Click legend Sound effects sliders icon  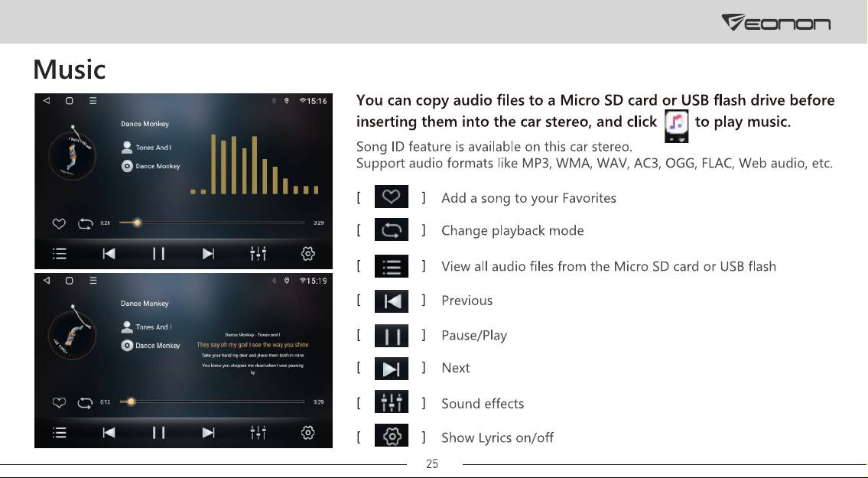pos(392,402)
